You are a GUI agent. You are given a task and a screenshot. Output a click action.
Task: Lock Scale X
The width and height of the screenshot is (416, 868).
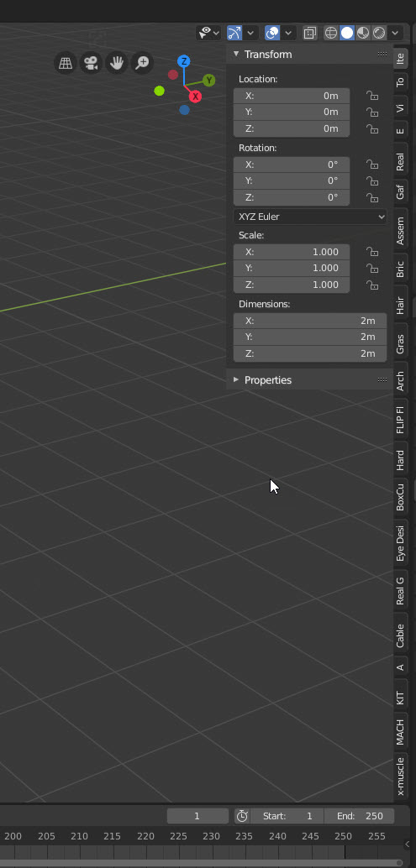372,252
